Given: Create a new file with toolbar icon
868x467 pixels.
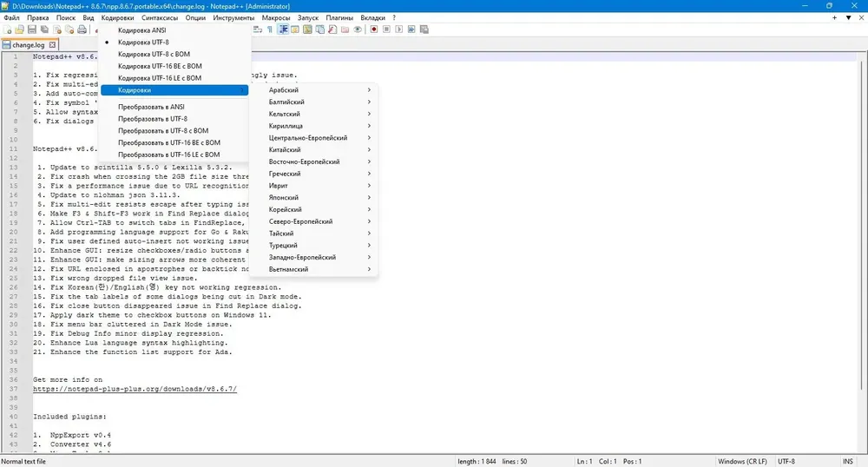Looking at the screenshot, I should click(7, 30).
